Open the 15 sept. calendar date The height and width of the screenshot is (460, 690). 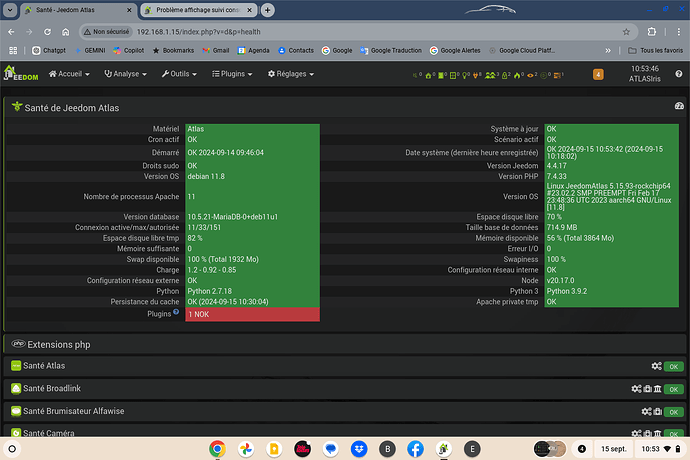pyautogui.click(x=613, y=449)
